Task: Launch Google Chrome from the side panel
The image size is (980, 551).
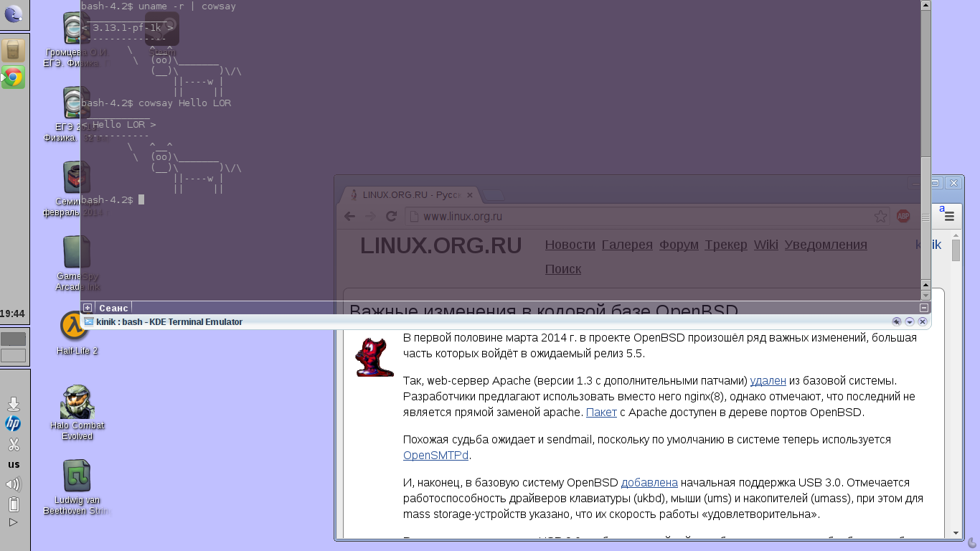Action: [x=13, y=77]
